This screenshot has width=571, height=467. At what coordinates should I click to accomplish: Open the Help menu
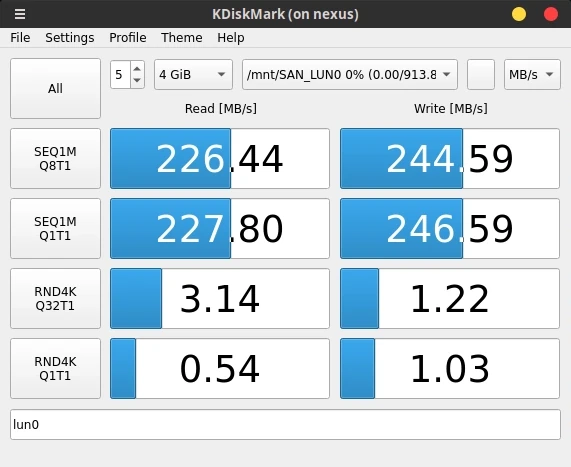[231, 38]
